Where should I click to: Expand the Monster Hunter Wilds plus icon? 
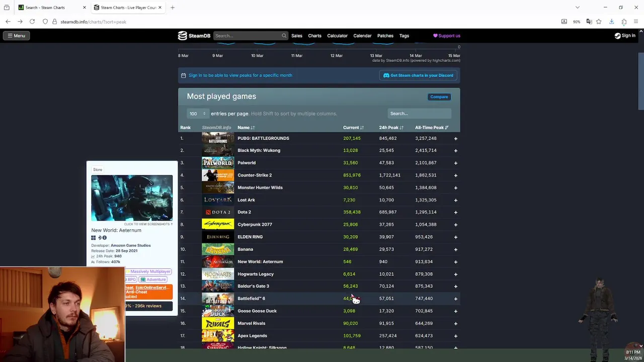coord(455,188)
